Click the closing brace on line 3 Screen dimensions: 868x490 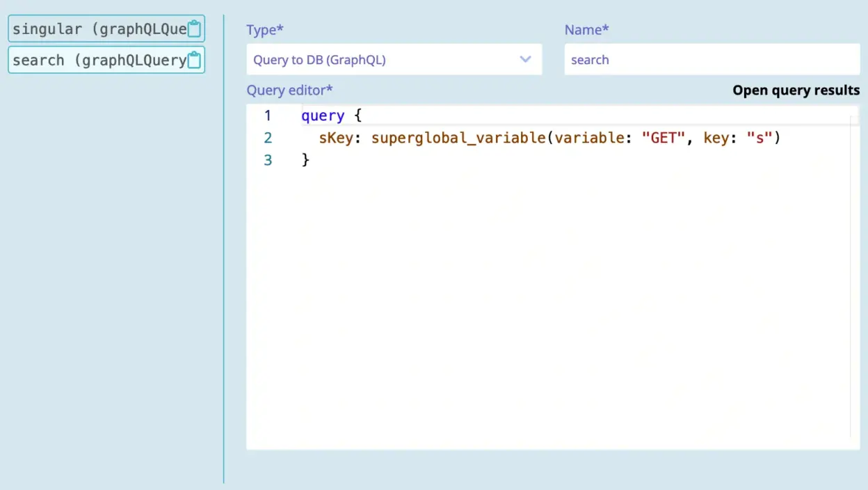305,160
